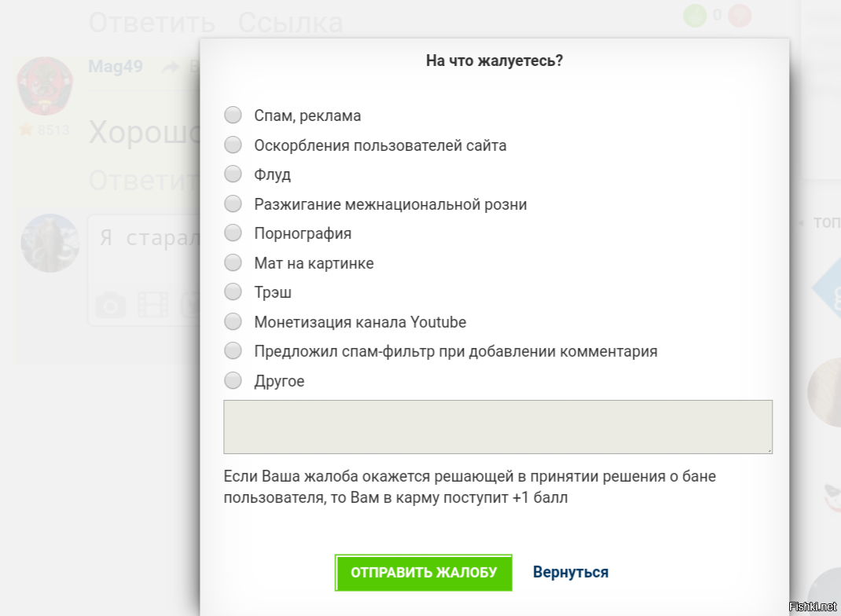Select the "Трэш" radio button
This screenshot has height=616, width=841.
click(233, 291)
